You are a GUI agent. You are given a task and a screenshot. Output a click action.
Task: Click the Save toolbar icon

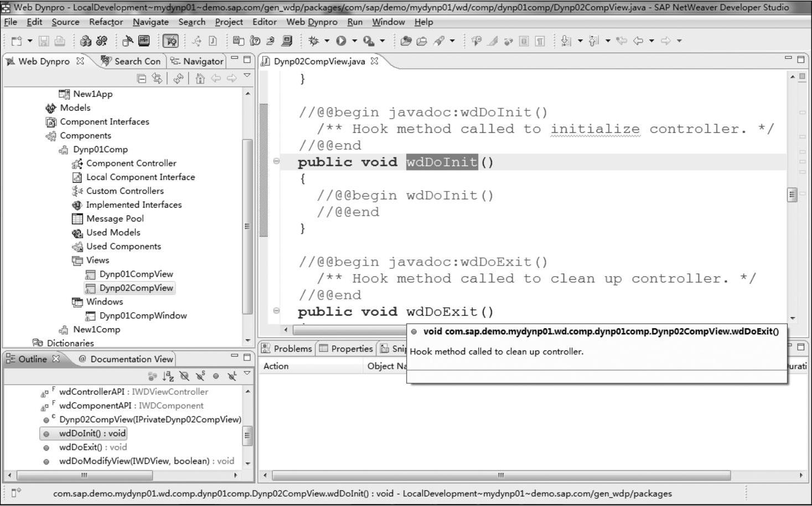44,41
